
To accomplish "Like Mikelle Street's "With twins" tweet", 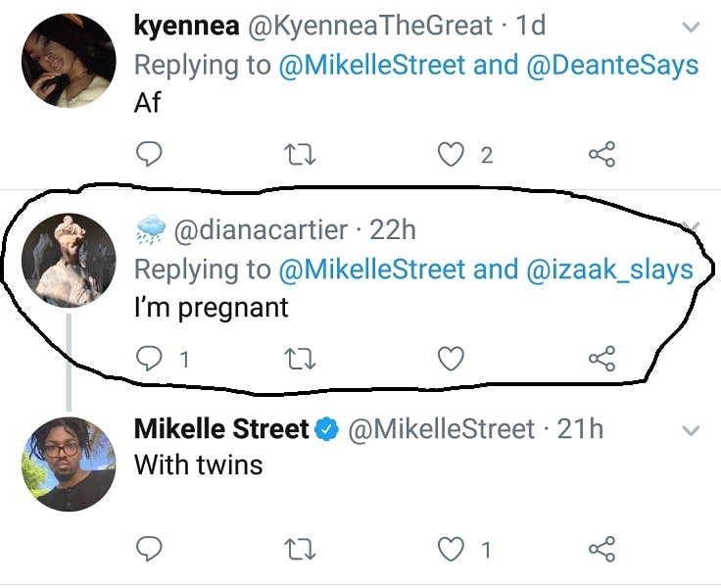I will click(451, 549).
